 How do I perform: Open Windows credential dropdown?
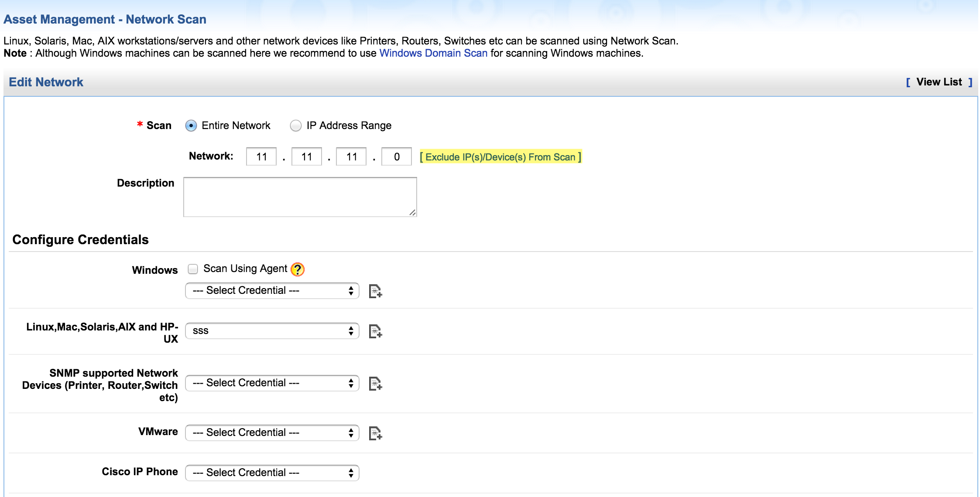(x=272, y=291)
